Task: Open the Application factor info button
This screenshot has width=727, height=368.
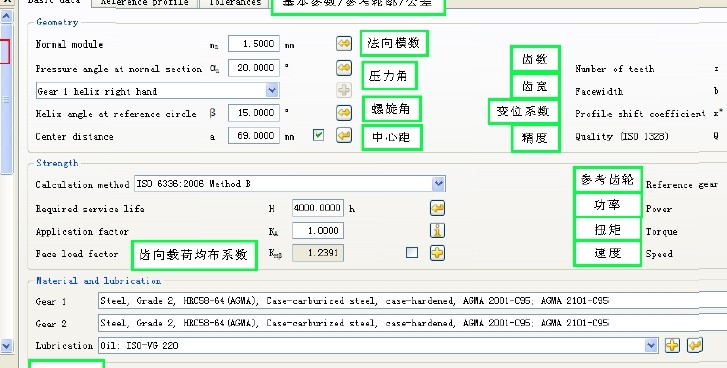Action: tap(437, 230)
